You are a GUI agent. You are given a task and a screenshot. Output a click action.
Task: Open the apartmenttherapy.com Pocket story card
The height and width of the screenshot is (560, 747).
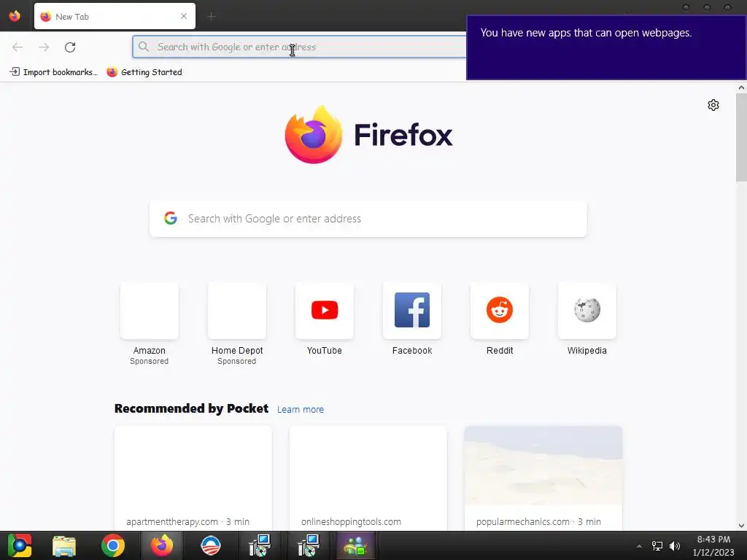pyautogui.click(x=193, y=478)
